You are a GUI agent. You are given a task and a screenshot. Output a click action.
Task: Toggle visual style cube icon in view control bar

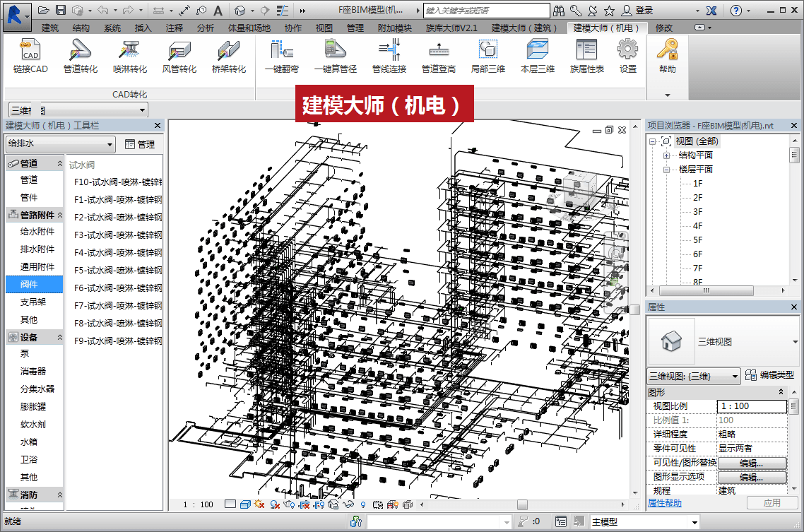tap(245, 504)
